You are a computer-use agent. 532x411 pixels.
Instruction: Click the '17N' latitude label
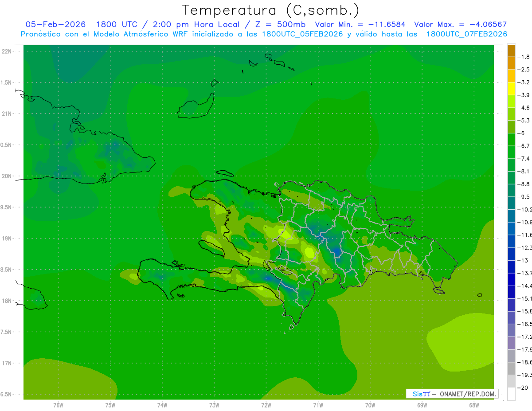[8, 363]
